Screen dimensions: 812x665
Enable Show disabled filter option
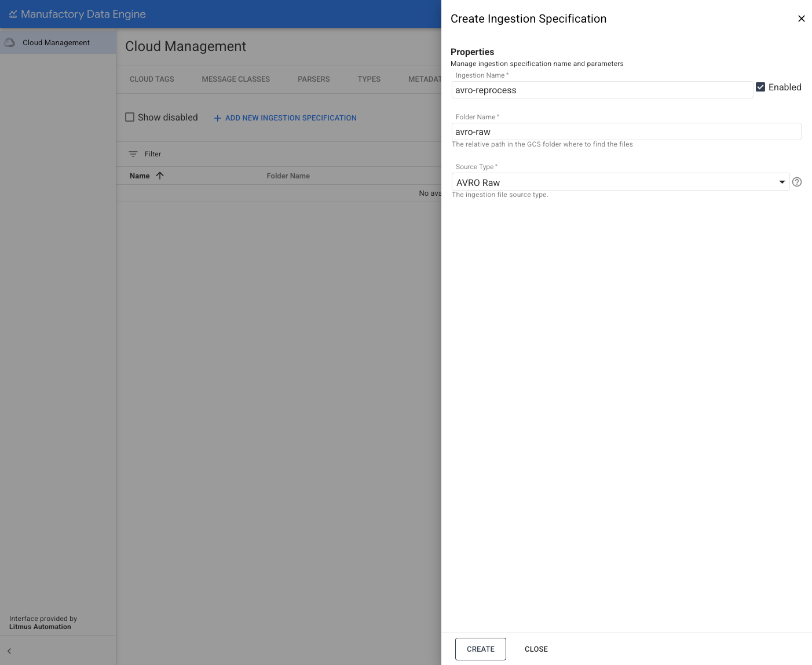coord(130,116)
